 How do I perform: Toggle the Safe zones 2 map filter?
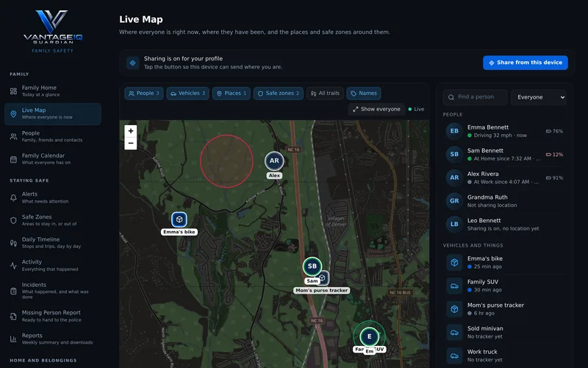coord(278,93)
